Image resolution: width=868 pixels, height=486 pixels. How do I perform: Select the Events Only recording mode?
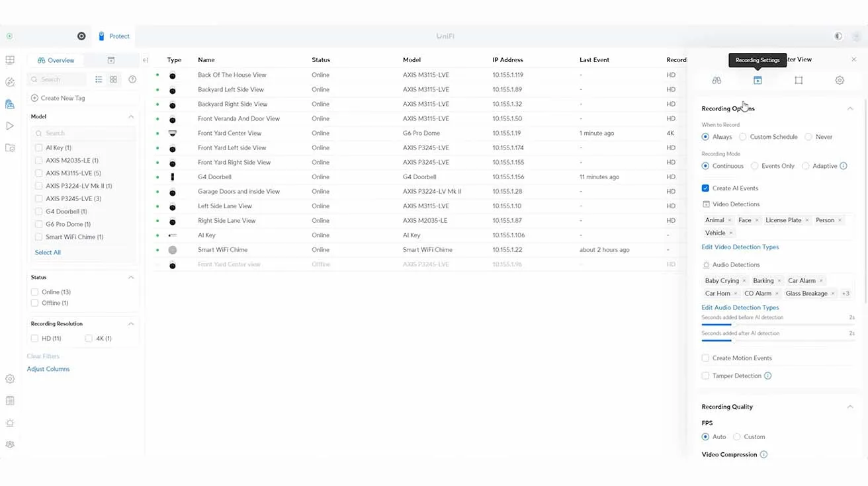pos(755,166)
